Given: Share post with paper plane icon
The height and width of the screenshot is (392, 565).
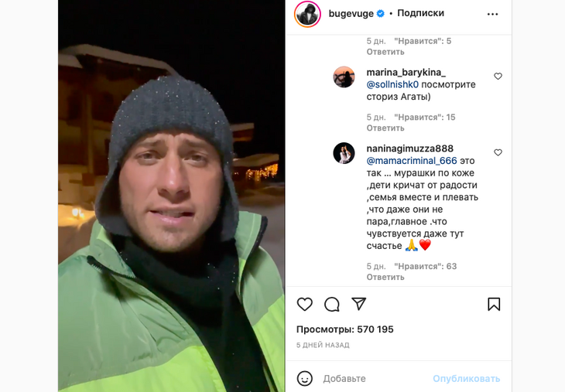Looking at the screenshot, I should (359, 304).
